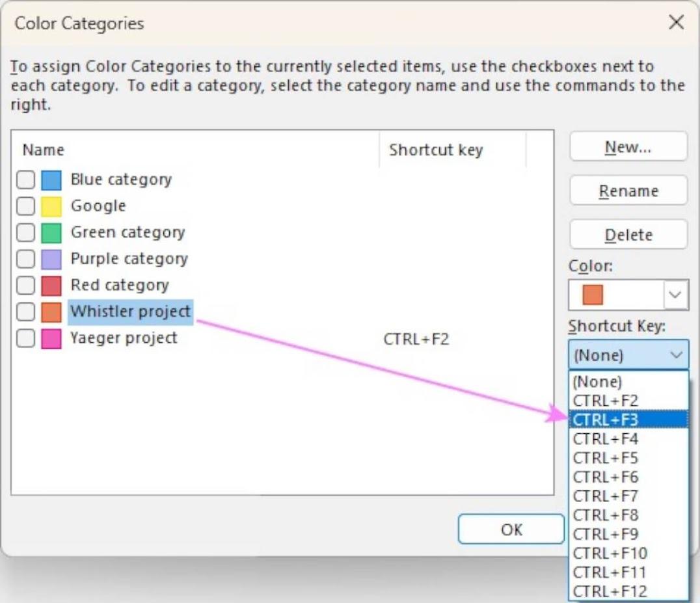Click the orange color preview in Color box
The height and width of the screenshot is (603, 700).
pos(593,295)
